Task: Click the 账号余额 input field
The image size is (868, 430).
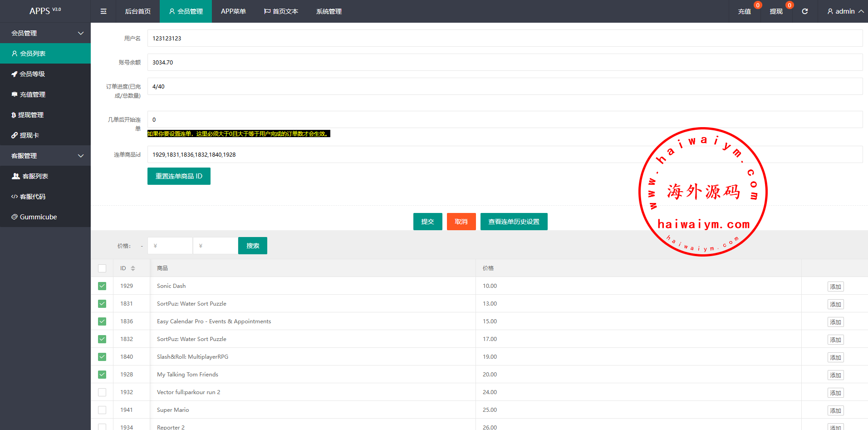Action: click(505, 62)
